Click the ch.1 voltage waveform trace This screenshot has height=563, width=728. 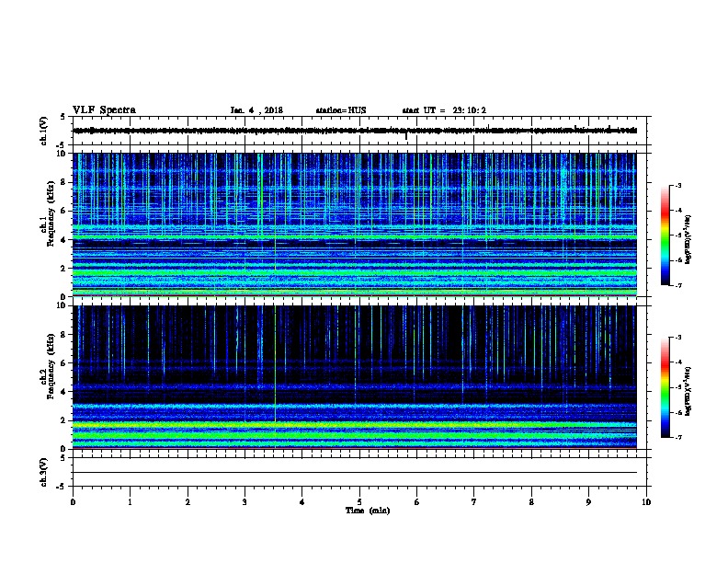(355, 131)
